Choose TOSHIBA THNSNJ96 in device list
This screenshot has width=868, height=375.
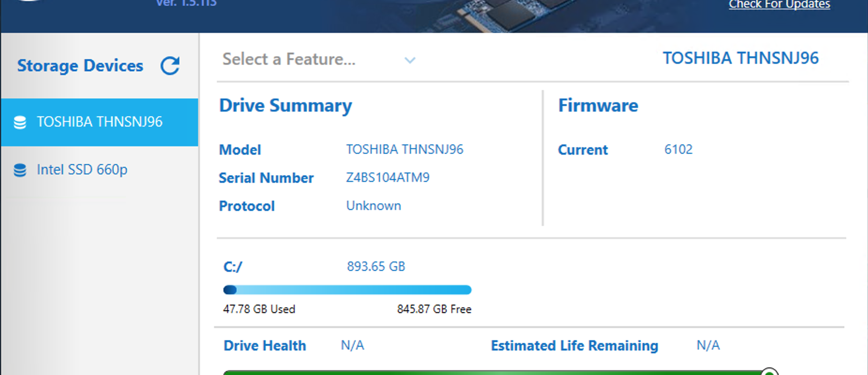point(99,122)
